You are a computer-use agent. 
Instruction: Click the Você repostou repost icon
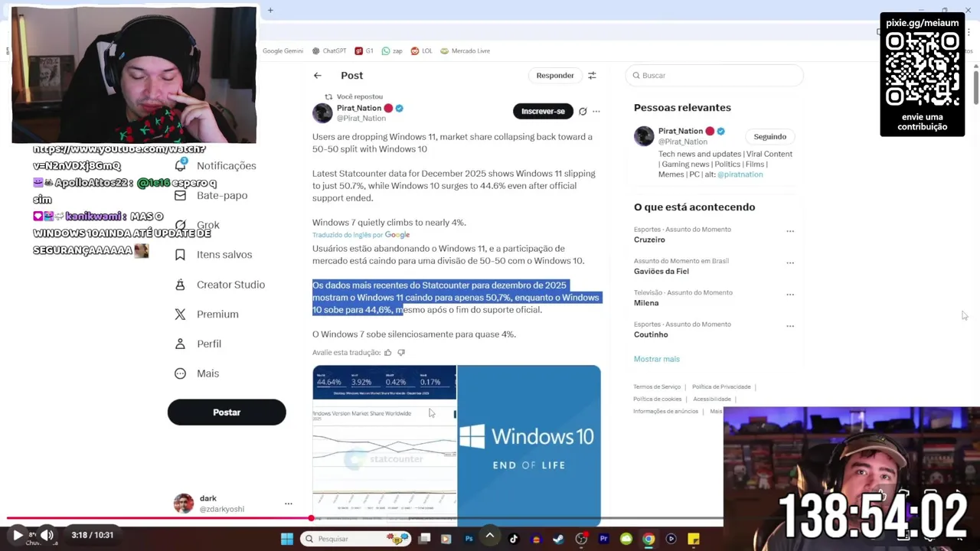(328, 97)
